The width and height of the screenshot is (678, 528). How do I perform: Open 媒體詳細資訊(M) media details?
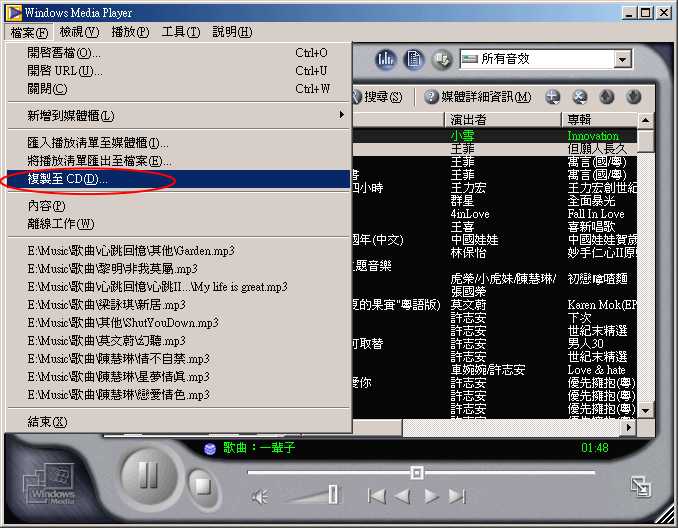(477, 97)
